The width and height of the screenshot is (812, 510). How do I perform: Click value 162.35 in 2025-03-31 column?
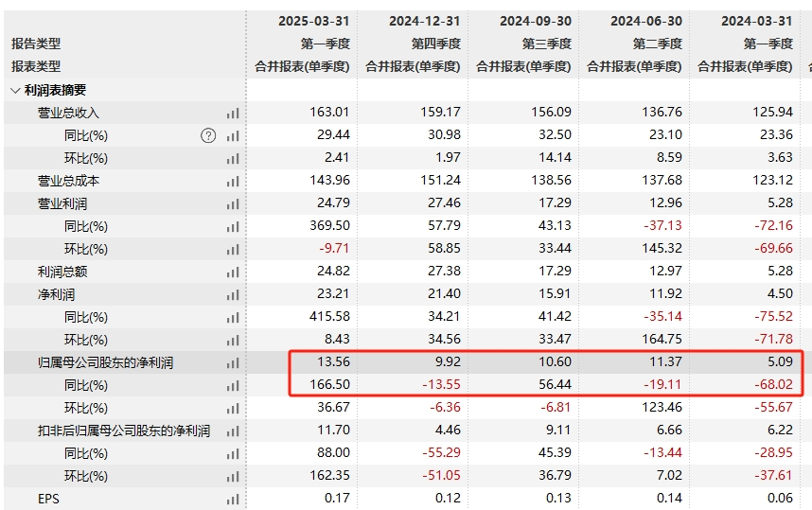coord(330,475)
